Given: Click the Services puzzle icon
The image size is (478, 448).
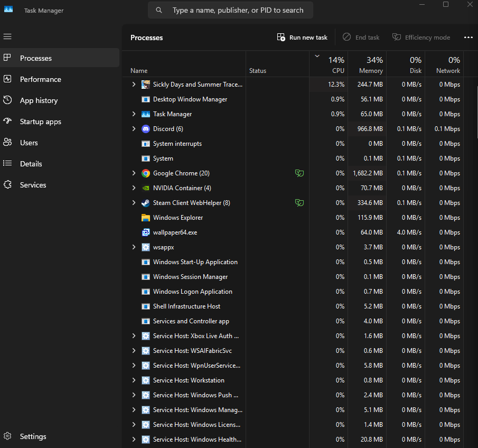Looking at the screenshot, I should [7, 184].
